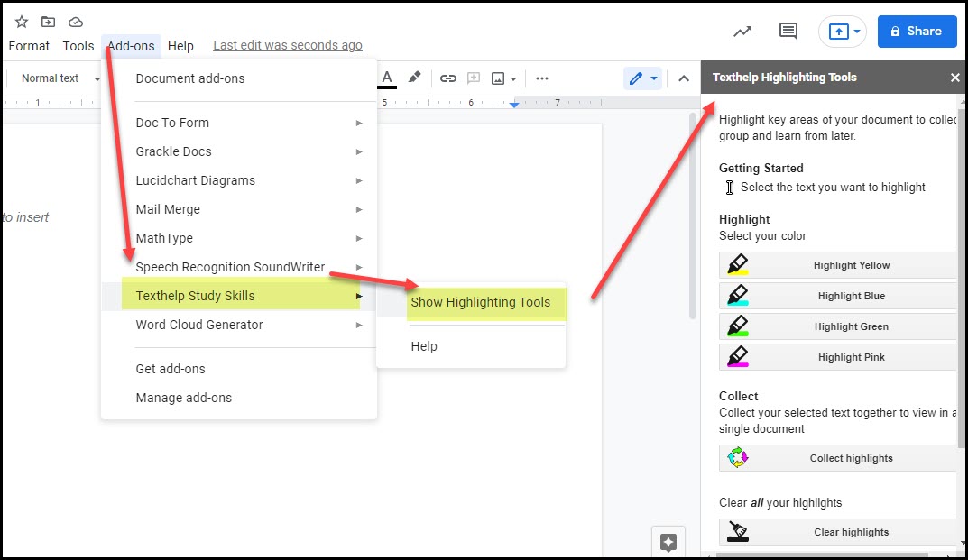The image size is (968, 560).
Task: Open the activity dashboard trend icon
Action: 742,32
